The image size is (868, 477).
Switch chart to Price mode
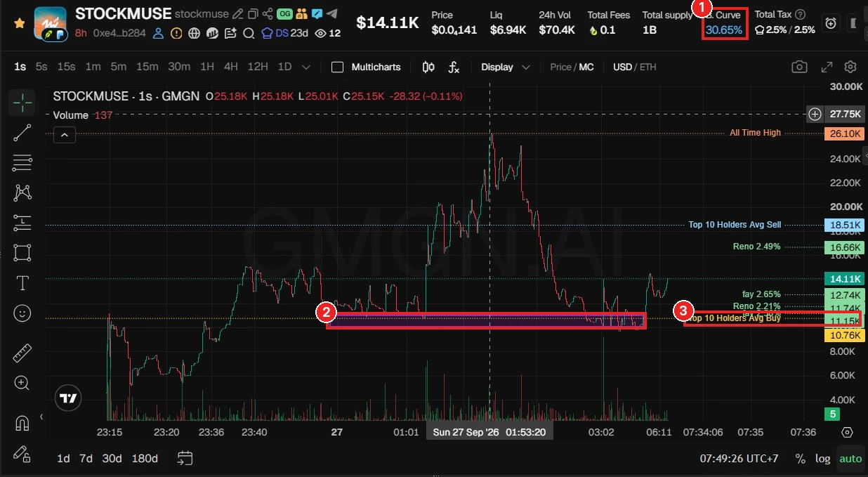560,67
